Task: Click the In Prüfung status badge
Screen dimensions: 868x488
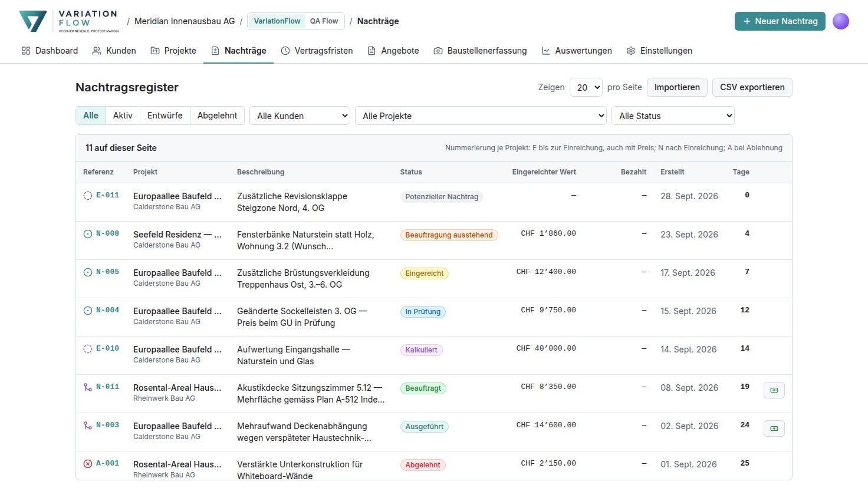Action: coord(423,312)
